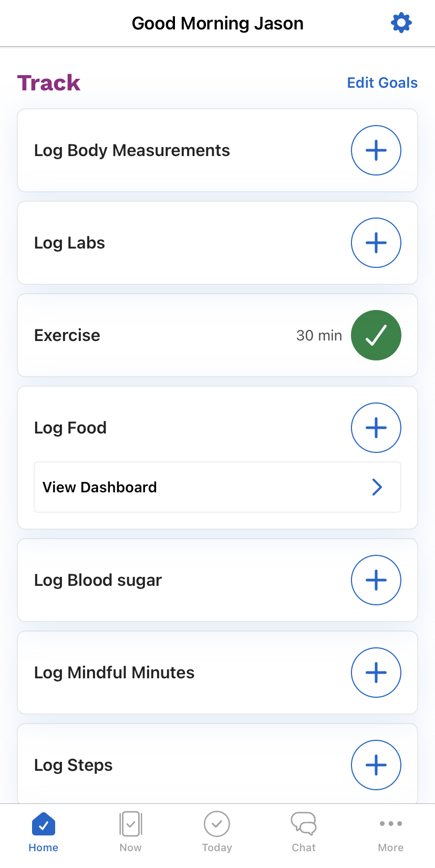Image resolution: width=435 pixels, height=868 pixels.
Task: Tap plus next to Log Mindful Minutes
Action: click(376, 673)
